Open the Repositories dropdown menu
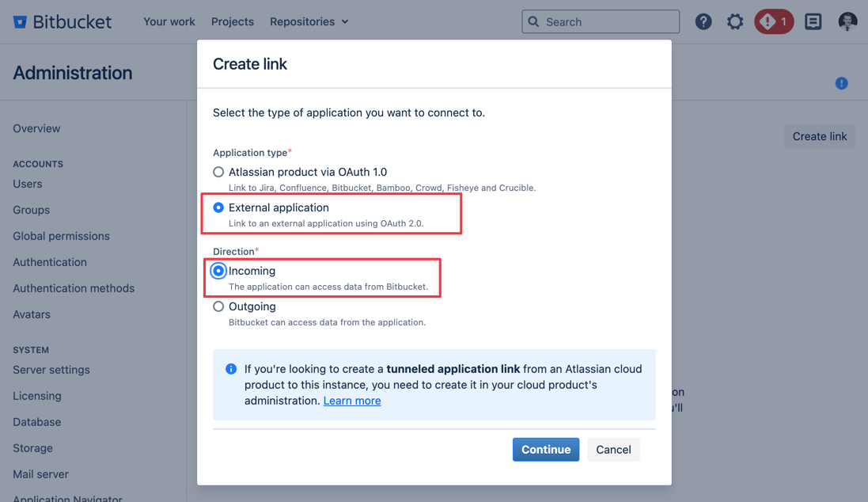868x502 pixels. (x=303, y=21)
